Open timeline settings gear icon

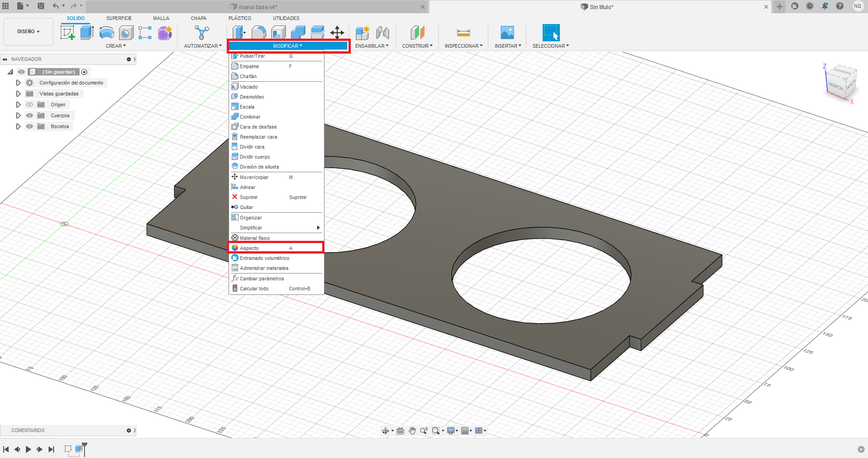[x=861, y=449]
